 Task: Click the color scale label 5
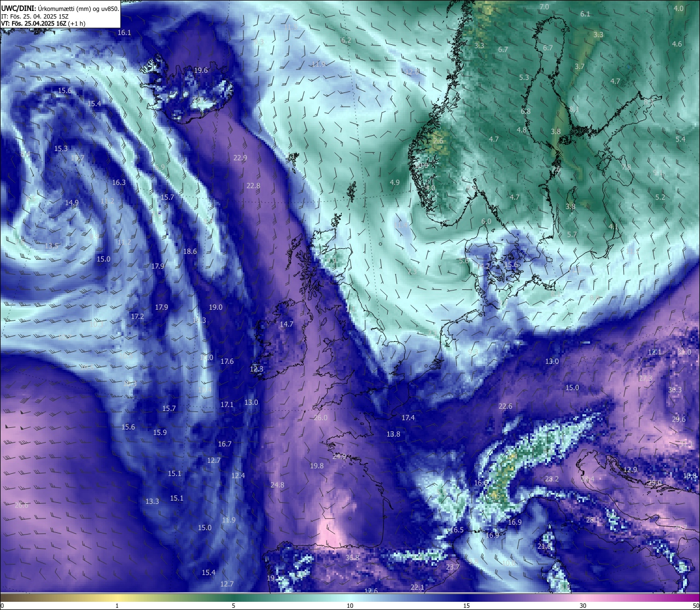(234, 606)
